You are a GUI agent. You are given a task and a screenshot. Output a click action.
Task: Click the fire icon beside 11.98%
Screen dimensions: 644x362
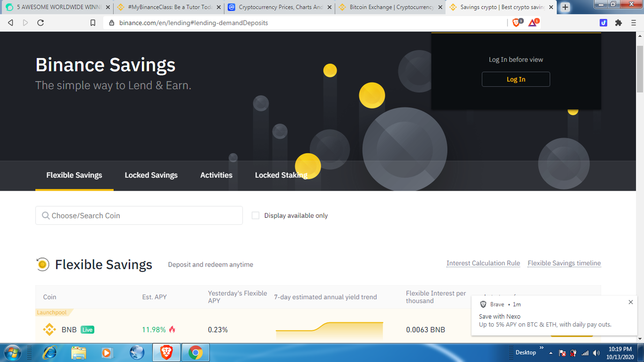172,330
